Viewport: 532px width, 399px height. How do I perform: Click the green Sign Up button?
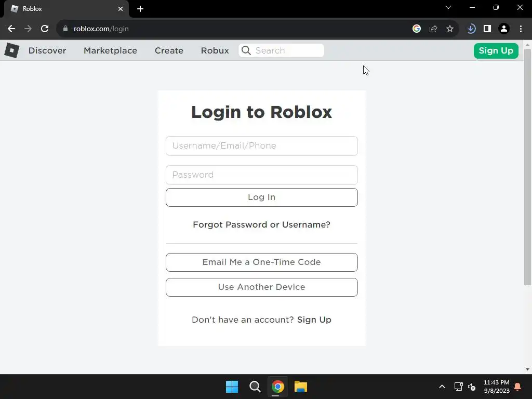click(x=496, y=51)
